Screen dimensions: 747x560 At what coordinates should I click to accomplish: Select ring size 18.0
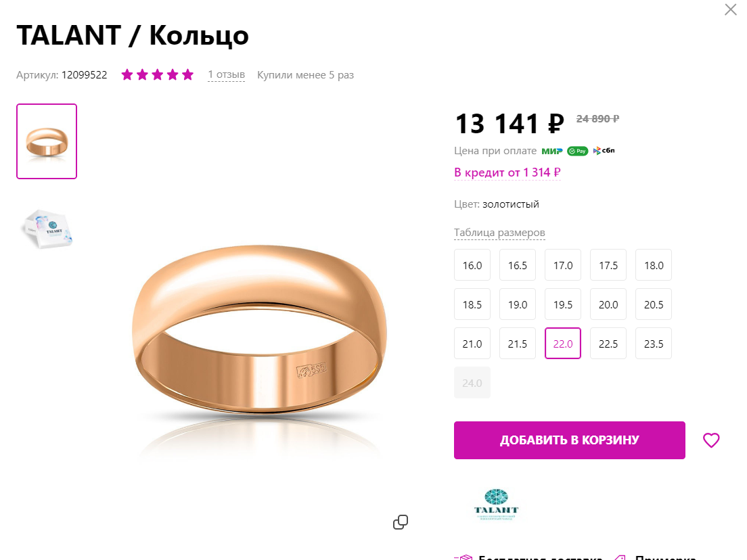coord(653,264)
